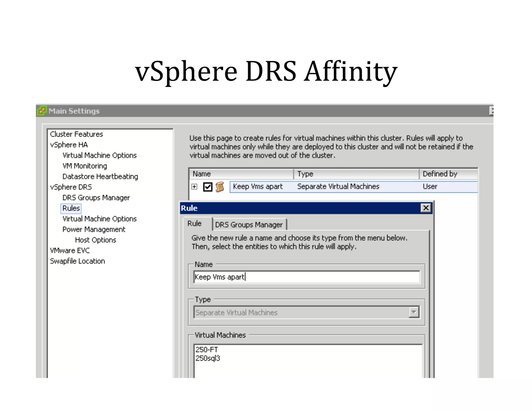
Task: Select Cluster Features in settings tree
Action: click(76, 134)
